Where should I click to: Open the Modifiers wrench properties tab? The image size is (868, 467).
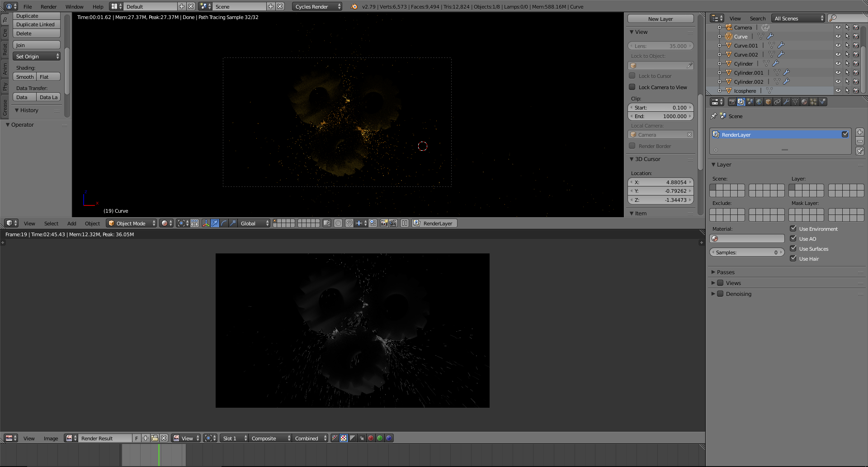tap(786, 102)
